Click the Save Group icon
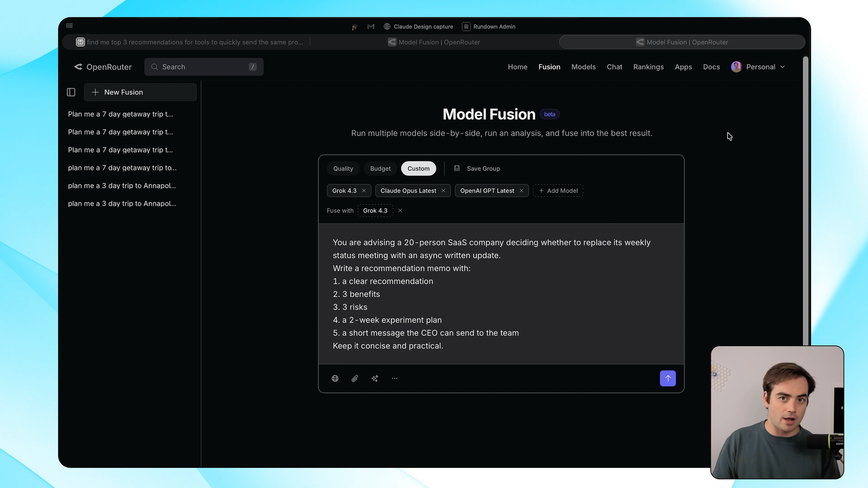868x488 pixels. point(457,169)
